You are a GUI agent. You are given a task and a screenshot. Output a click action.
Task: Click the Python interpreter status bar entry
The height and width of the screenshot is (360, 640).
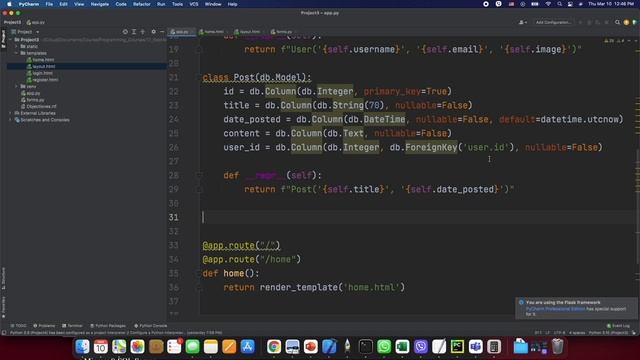(608, 333)
